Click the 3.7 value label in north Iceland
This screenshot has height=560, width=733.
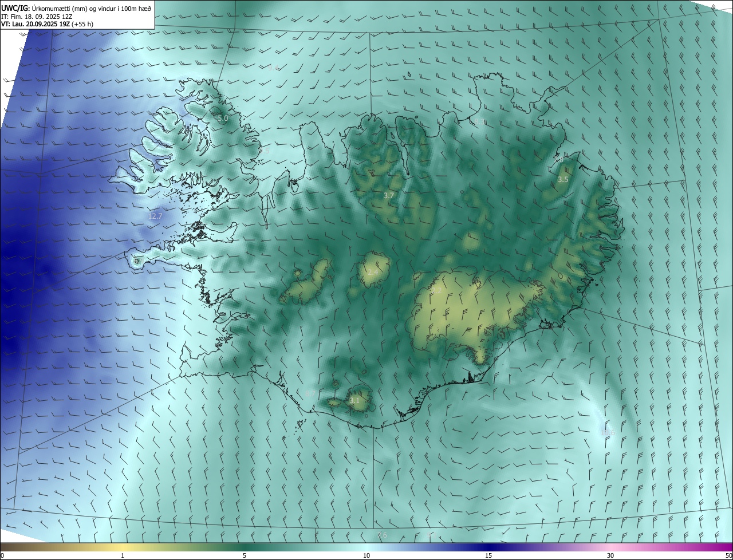tap(388, 196)
